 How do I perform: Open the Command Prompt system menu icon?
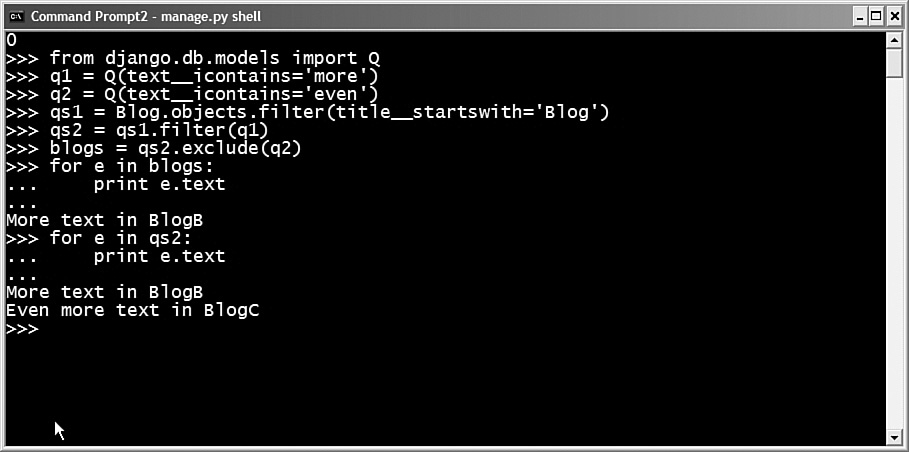(17, 16)
